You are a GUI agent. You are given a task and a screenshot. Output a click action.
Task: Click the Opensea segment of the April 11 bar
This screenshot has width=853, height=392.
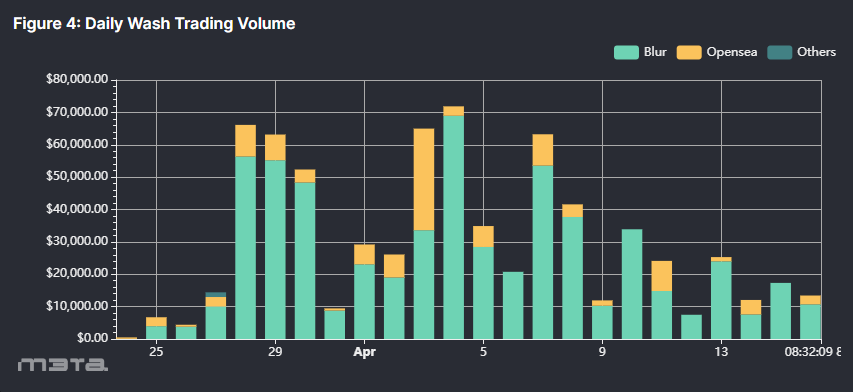click(662, 276)
